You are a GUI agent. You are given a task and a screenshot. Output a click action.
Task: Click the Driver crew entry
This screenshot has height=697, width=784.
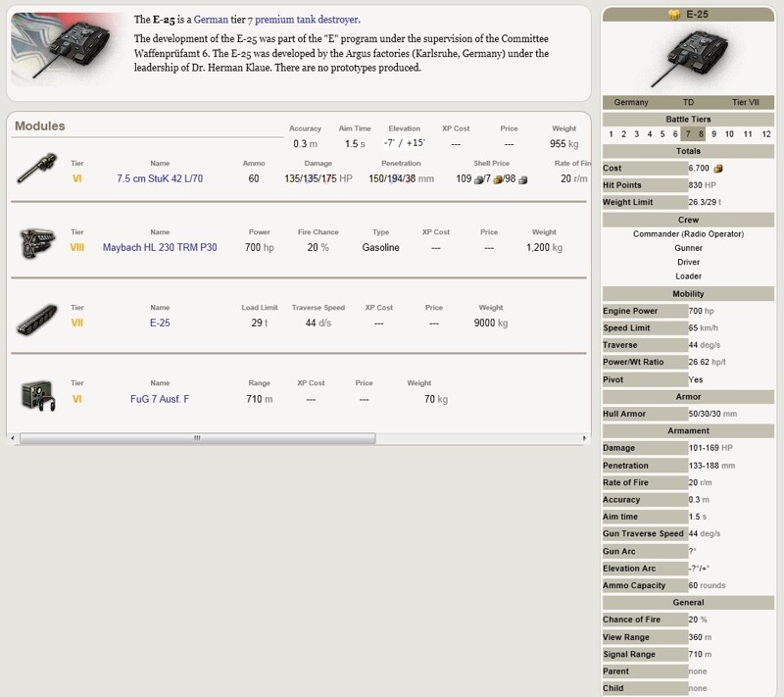pyautogui.click(x=688, y=262)
